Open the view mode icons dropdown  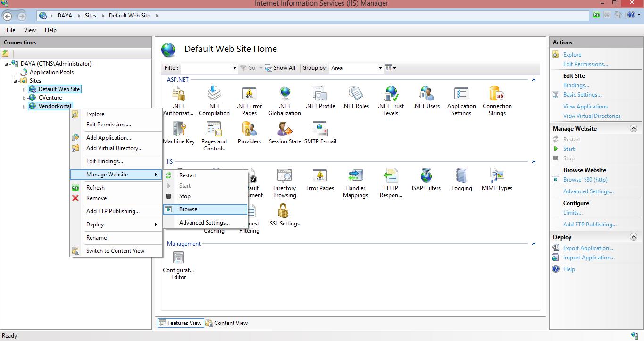point(390,68)
